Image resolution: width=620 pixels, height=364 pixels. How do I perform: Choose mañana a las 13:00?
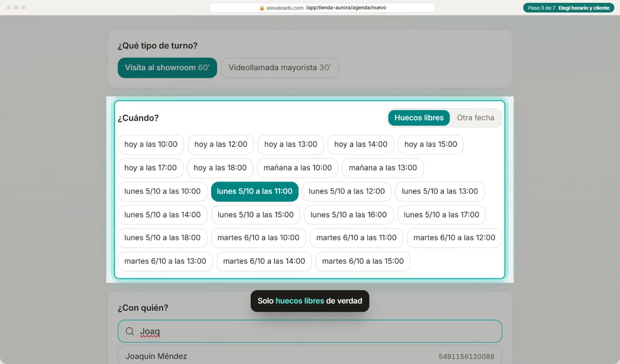[x=383, y=168]
